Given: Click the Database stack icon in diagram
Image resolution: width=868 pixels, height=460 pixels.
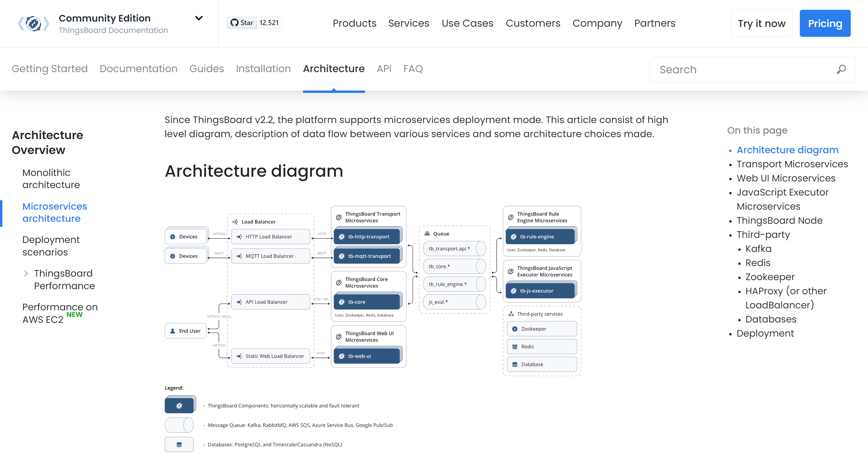Looking at the screenshot, I should click(515, 364).
